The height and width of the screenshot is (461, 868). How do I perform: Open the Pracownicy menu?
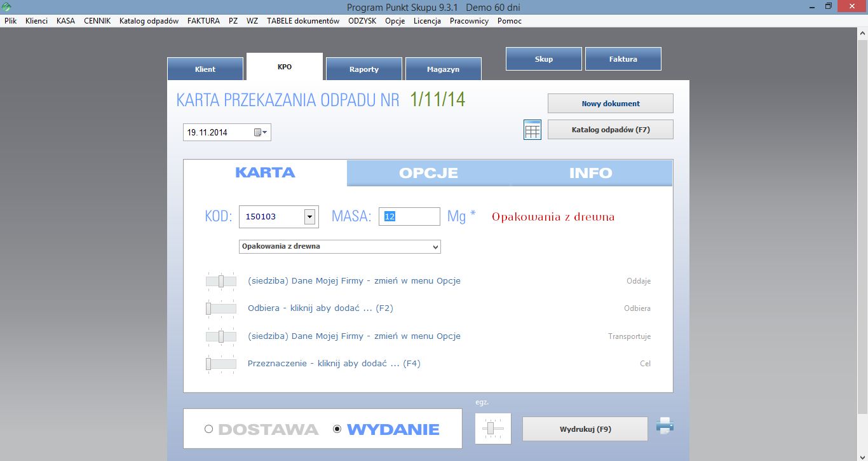click(x=469, y=21)
